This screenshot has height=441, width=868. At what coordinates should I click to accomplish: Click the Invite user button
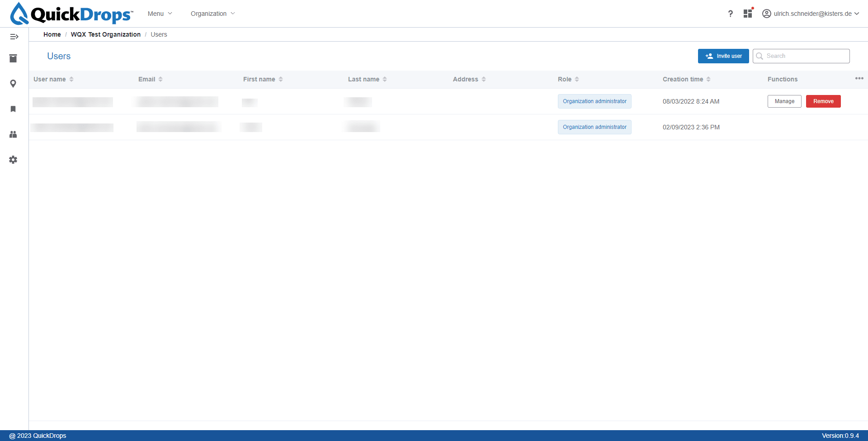click(x=723, y=56)
